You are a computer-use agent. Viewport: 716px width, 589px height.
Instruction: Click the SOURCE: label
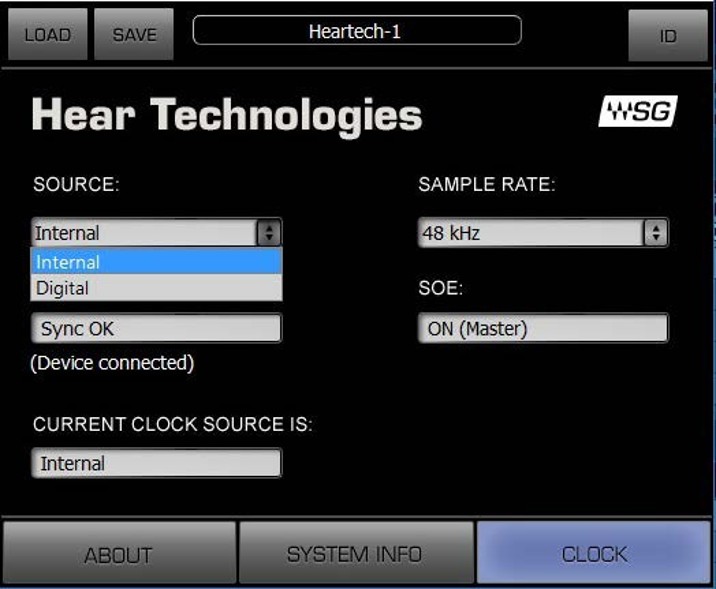(76, 184)
